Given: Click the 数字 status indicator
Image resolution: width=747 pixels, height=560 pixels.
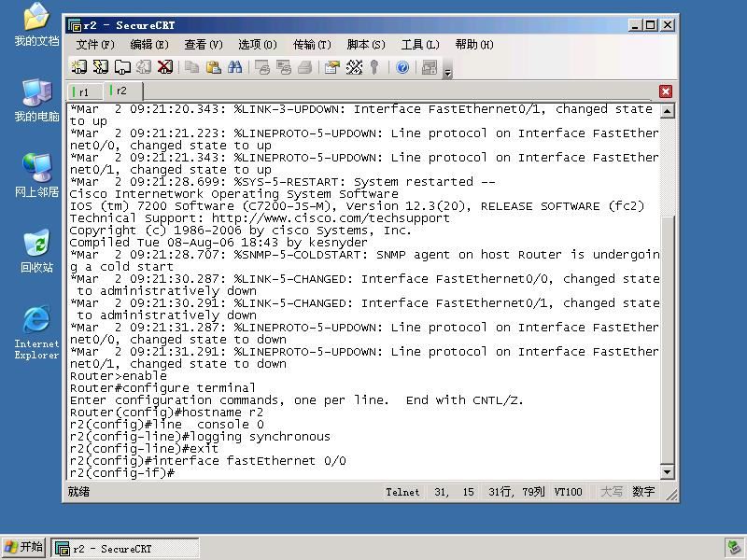Looking at the screenshot, I should pyautogui.click(x=643, y=492).
